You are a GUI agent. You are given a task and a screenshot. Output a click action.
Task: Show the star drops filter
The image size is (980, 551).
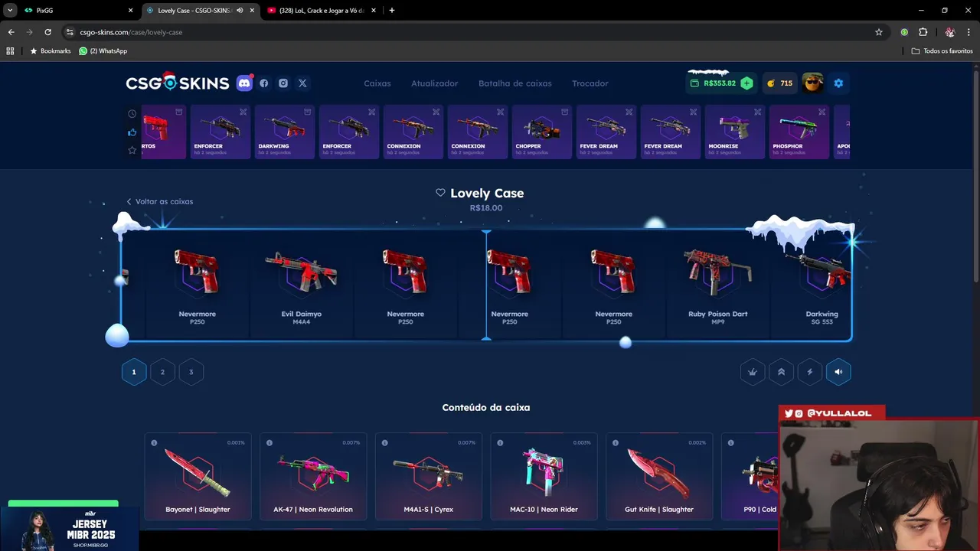point(132,150)
